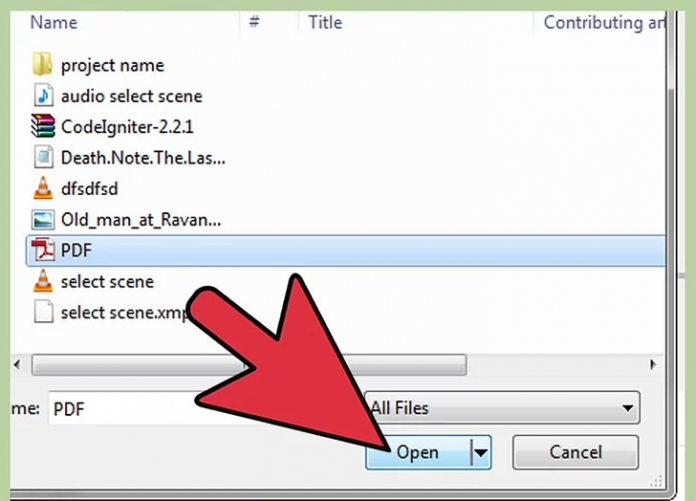
Task: Select the project name folder icon
Action: coord(43,65)
